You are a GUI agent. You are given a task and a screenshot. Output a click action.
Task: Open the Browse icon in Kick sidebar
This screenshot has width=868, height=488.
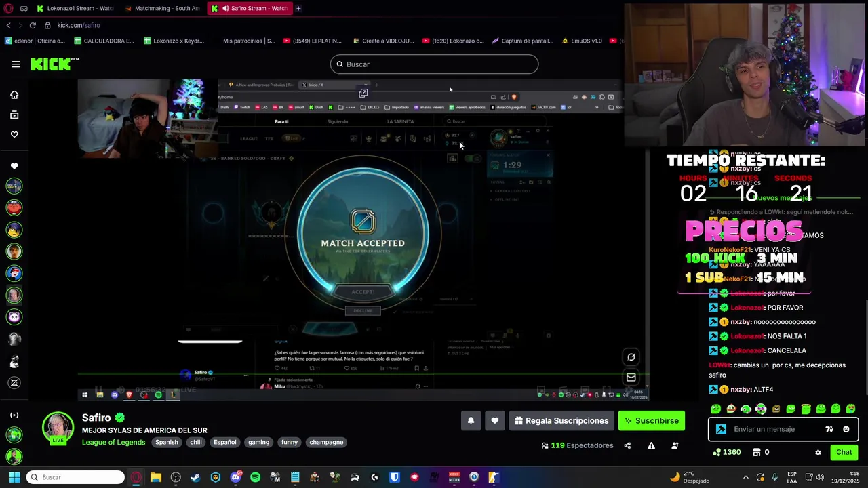tap(14, 115)
